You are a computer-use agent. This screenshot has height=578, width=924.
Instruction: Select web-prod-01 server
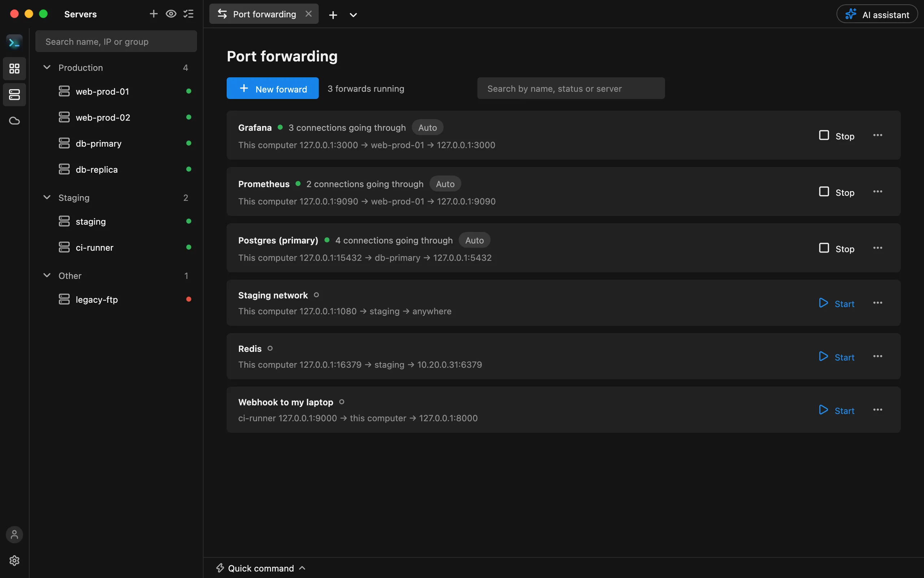point(116,91)
